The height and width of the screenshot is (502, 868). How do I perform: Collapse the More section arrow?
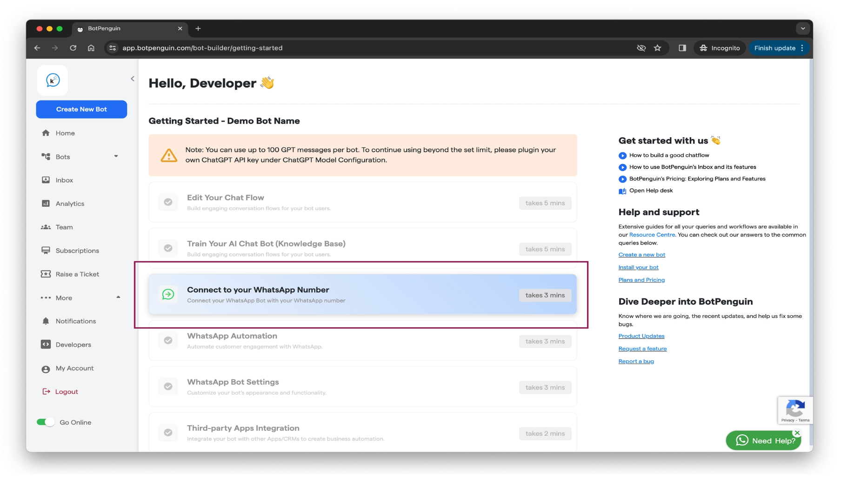tap(118, 297)
